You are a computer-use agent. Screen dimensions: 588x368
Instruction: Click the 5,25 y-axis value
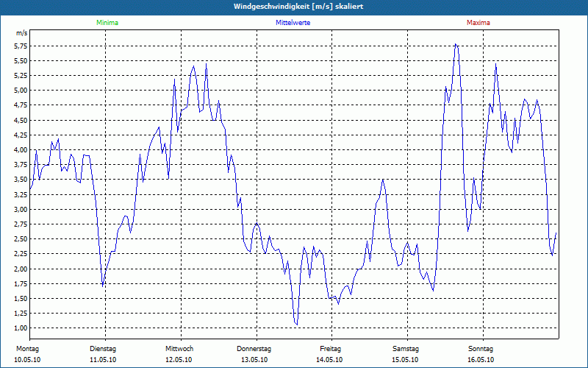click(21, 76)
